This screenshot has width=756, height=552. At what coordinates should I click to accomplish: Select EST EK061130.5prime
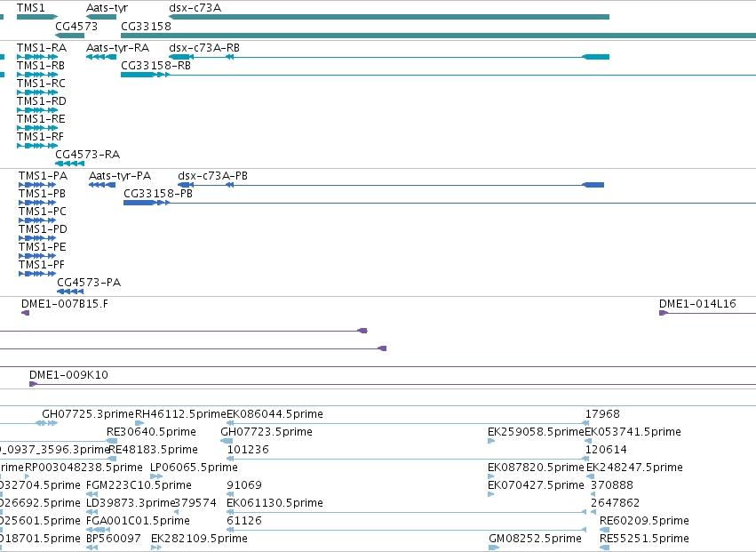click(408, 512)
